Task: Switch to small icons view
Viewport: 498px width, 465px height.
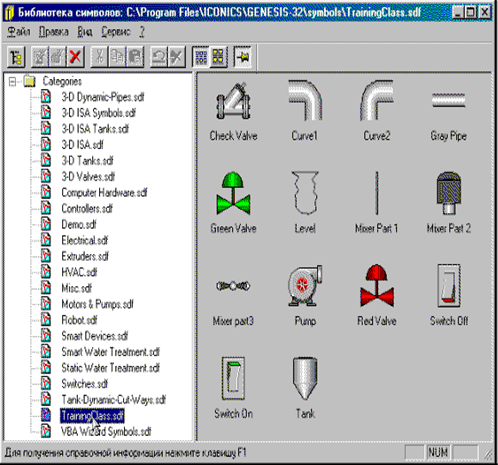Action: (x=201, y=57)
